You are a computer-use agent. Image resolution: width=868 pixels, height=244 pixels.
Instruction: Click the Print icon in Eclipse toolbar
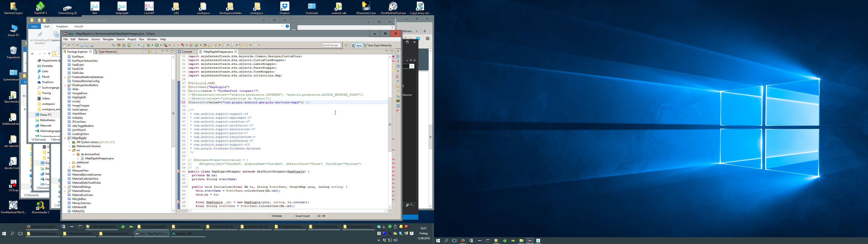coord(92,45)
